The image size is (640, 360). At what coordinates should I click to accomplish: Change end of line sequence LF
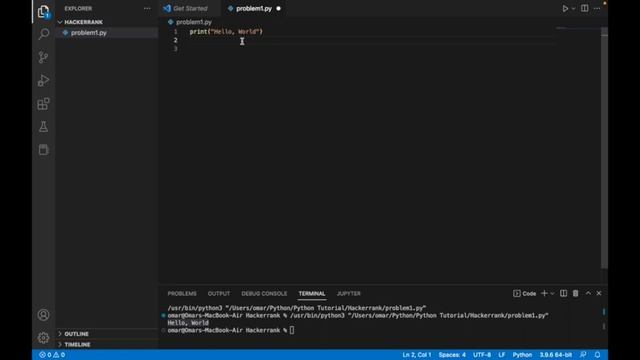[502, 355]
